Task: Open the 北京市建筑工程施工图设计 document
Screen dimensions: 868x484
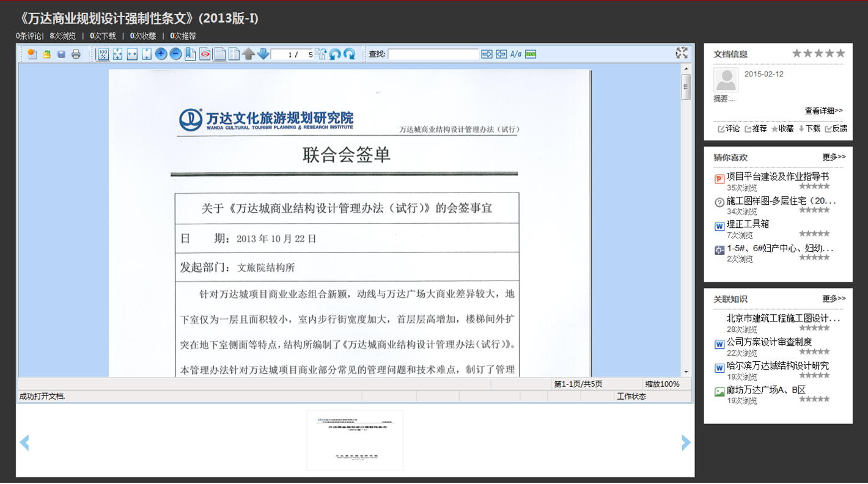Action: (x=784, y=318)
